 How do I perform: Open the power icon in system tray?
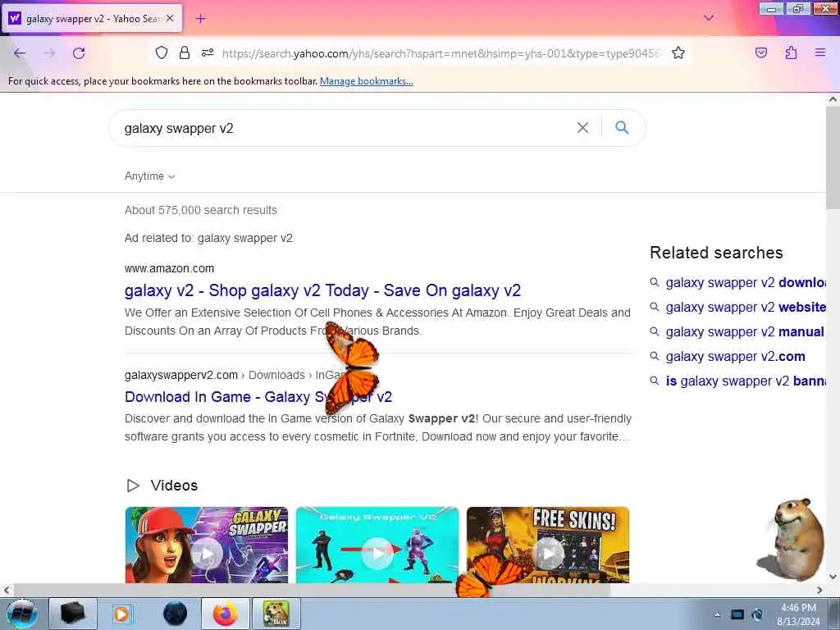[757, 614]
